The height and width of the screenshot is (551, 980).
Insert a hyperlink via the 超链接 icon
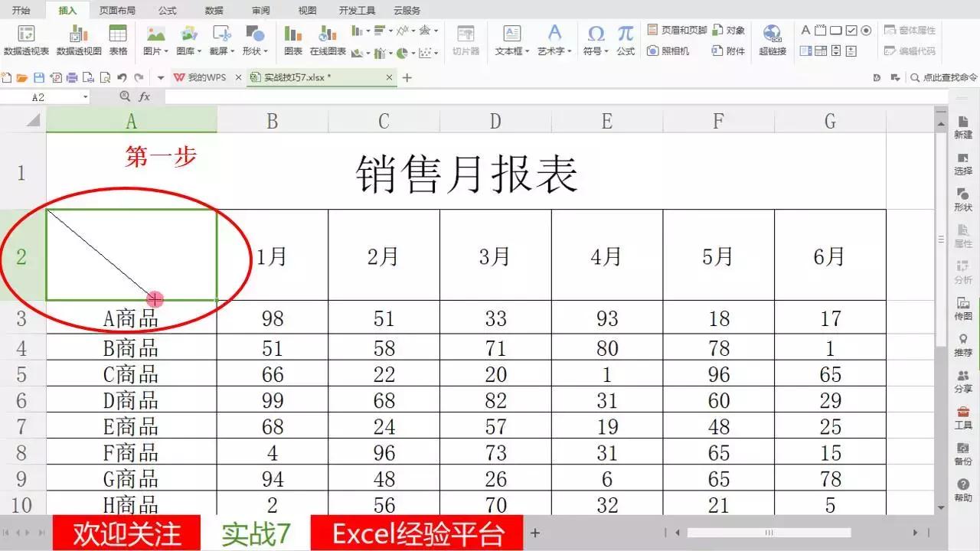point(773,40)
